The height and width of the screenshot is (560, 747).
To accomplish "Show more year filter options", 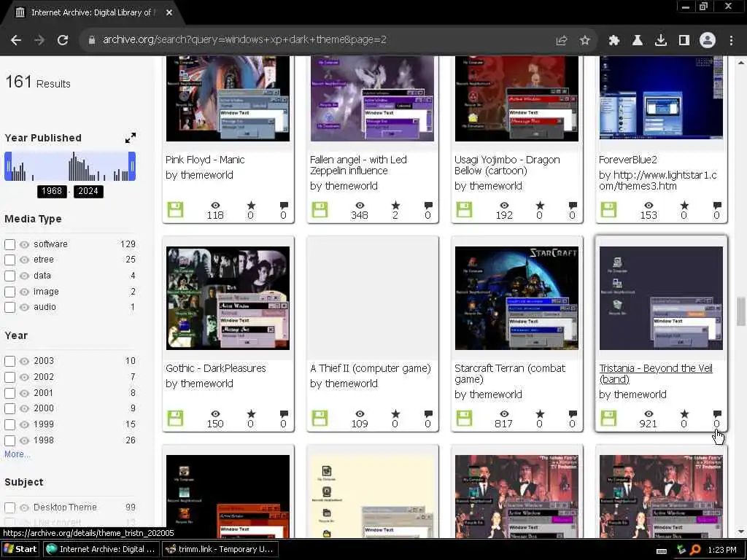I will point(18,454).
